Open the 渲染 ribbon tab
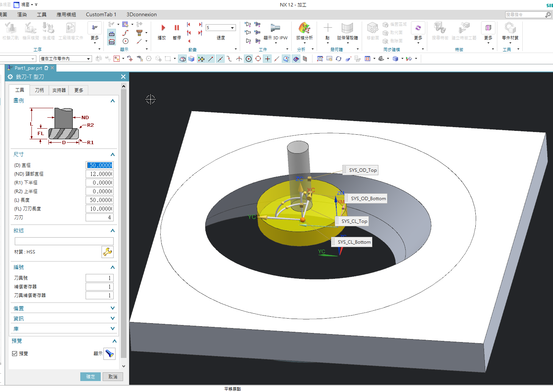Image resolution: width=553 pixels, height=392 pixels. (22, 14)
